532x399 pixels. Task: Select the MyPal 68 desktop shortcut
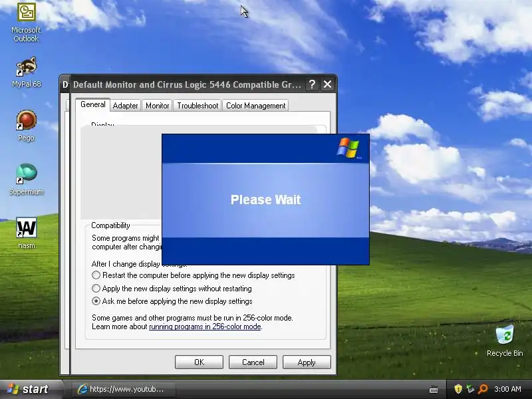tap(26, 72)
